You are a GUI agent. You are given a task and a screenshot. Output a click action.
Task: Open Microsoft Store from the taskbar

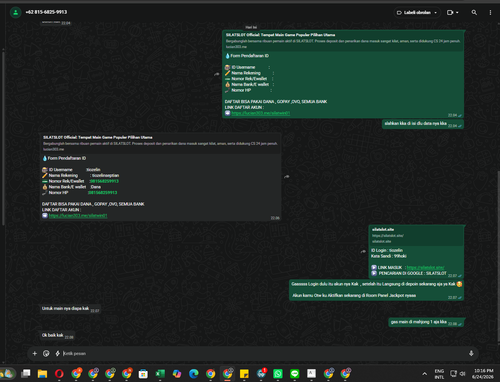click(x=143, y=374)
